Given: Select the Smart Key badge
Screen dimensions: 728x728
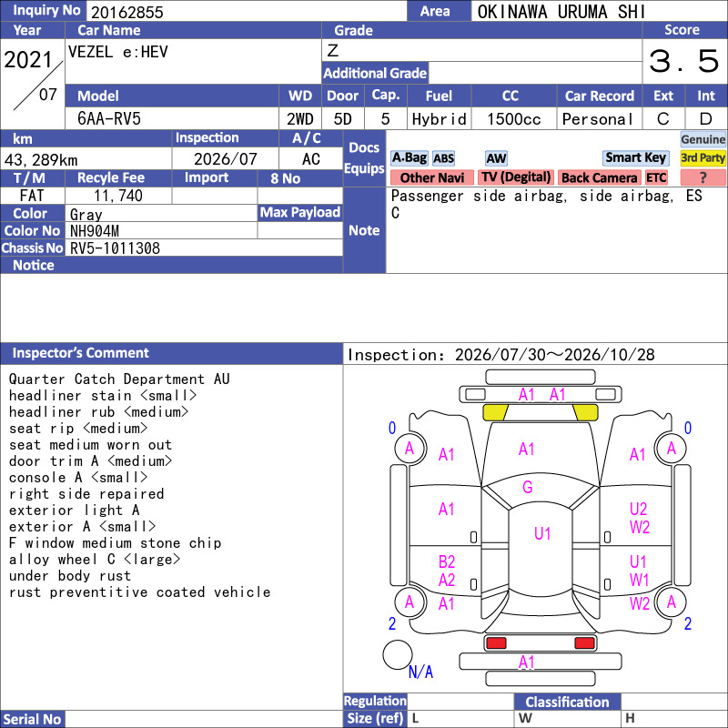Looking at the screenshot, I should [635, 157].
